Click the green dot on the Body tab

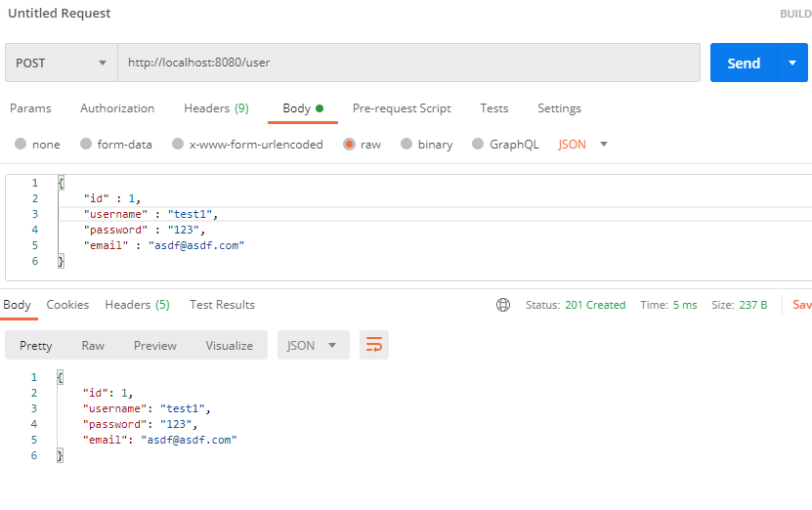pyautogui.click(x=320, y=108)
